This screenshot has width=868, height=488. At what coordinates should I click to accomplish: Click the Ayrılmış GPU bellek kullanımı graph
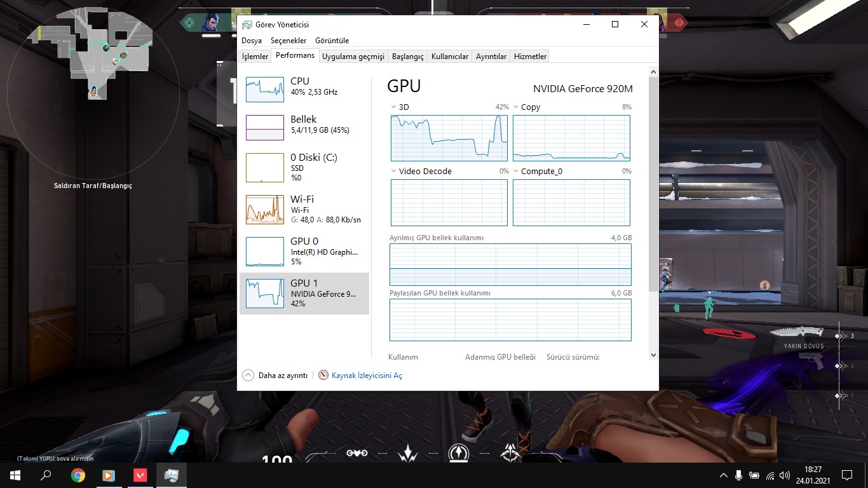tap(510, 264)
